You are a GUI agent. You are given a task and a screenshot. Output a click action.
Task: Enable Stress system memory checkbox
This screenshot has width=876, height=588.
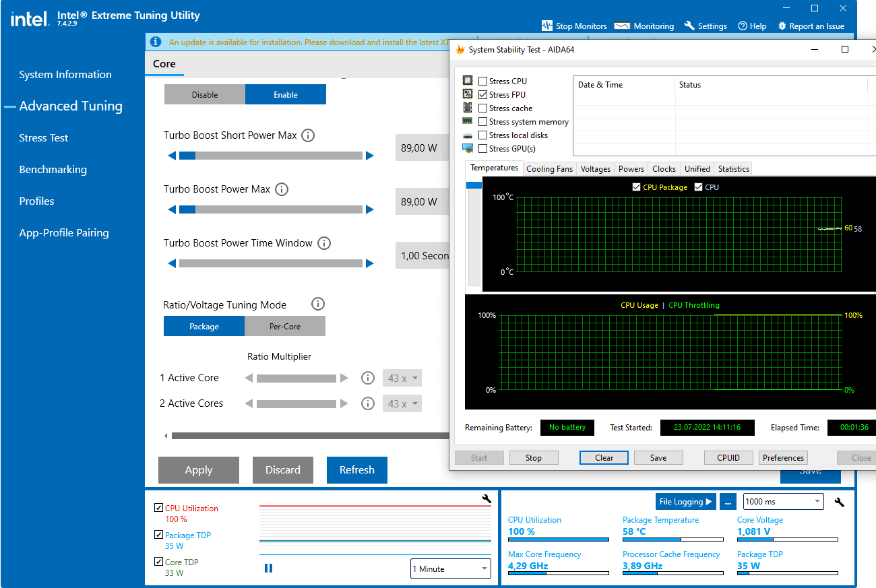pyautogui.click(x=482, y=122)
